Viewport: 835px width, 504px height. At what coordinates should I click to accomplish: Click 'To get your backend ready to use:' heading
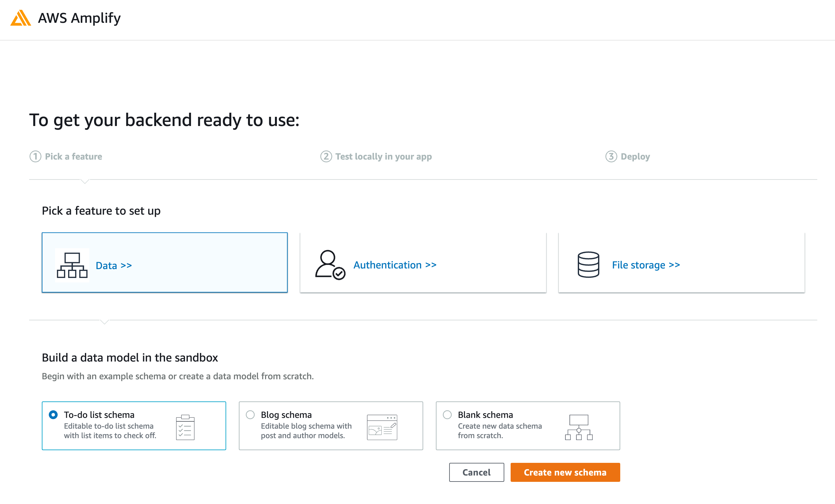pyautogui.click(x=164, y=120)
